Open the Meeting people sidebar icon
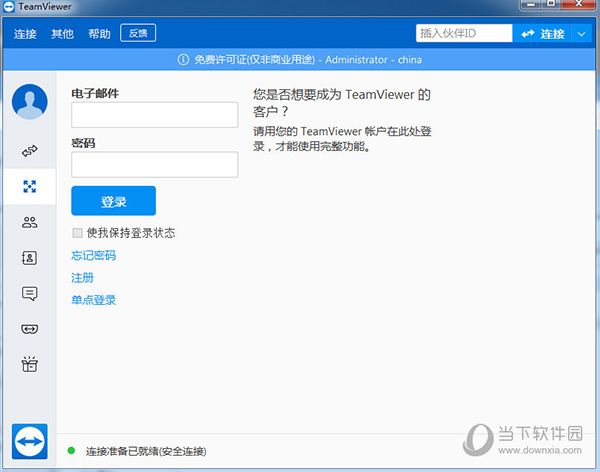The image size is (600, 472). pyautogui.click(x=29, y=222)
